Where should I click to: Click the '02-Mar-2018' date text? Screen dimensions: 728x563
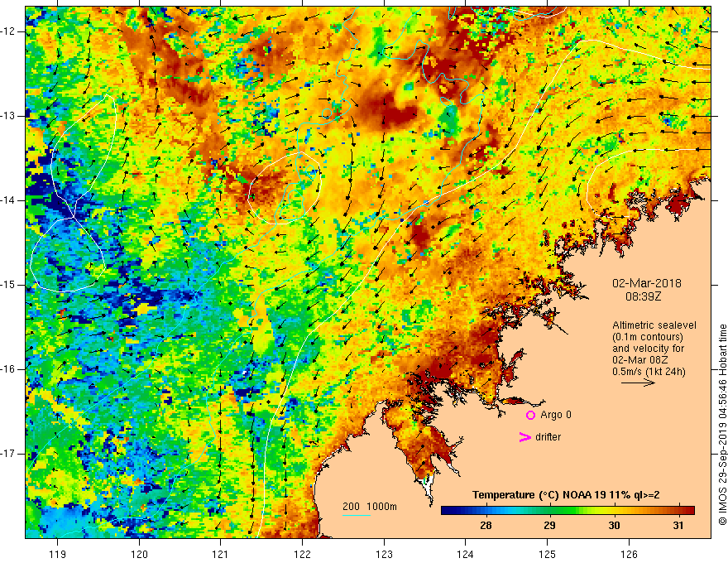click(646, 283)
